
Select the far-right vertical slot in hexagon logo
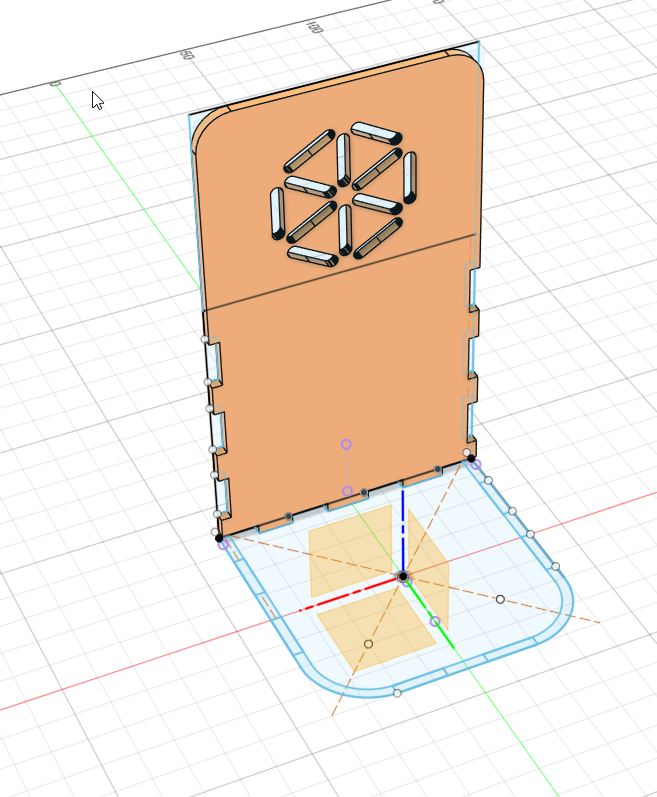[409, 174]
